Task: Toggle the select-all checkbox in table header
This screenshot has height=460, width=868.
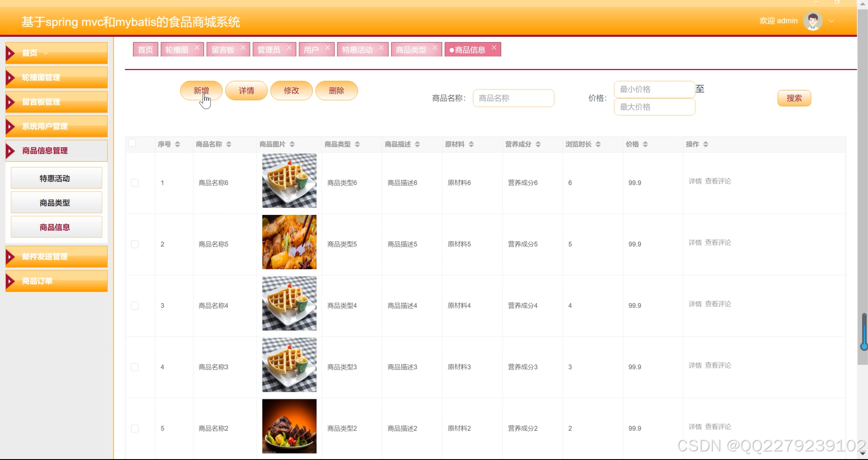Action: (132, 143)
